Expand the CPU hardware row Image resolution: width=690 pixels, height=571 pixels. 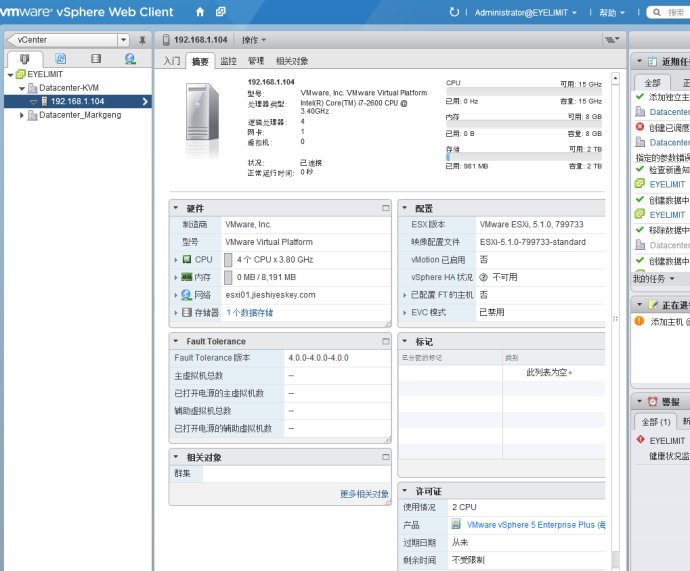point(176,260)
